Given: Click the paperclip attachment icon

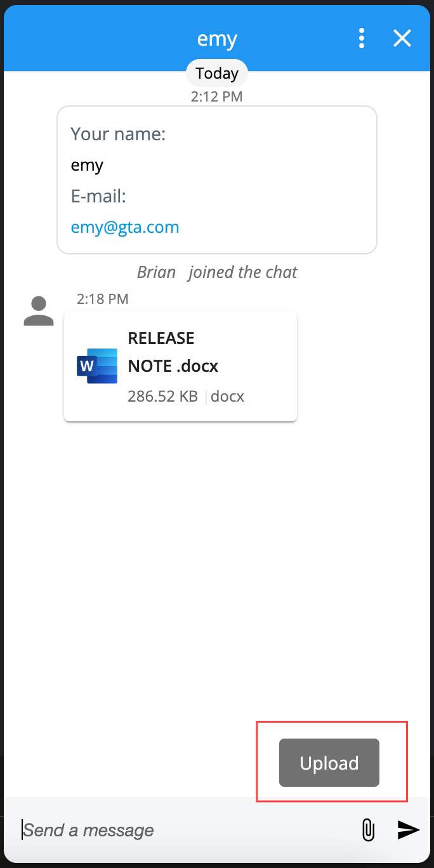Looking at the screenshot, I should [x=367, y=829].
